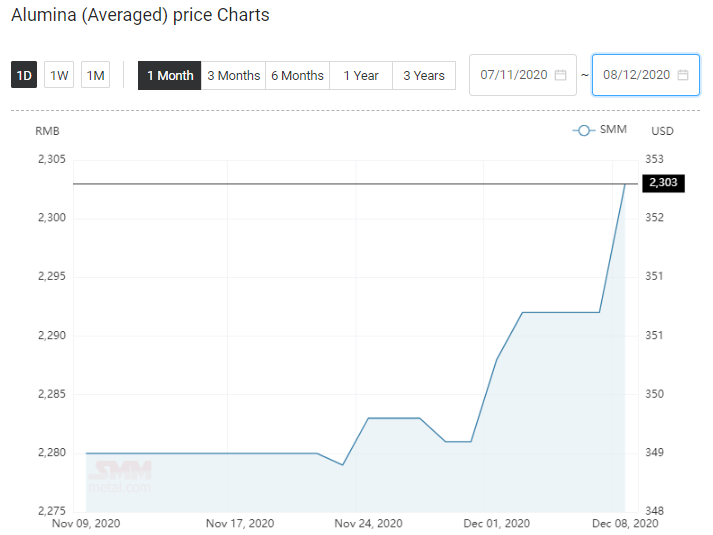
Task: Select the 1 Month range tab
Action: (170, 75)
